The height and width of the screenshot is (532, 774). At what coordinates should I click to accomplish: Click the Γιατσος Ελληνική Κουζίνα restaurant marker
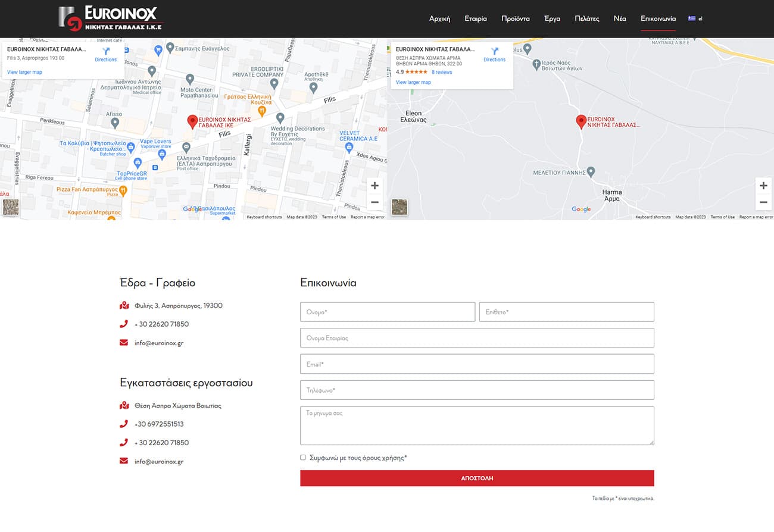(x=261, y=111)
